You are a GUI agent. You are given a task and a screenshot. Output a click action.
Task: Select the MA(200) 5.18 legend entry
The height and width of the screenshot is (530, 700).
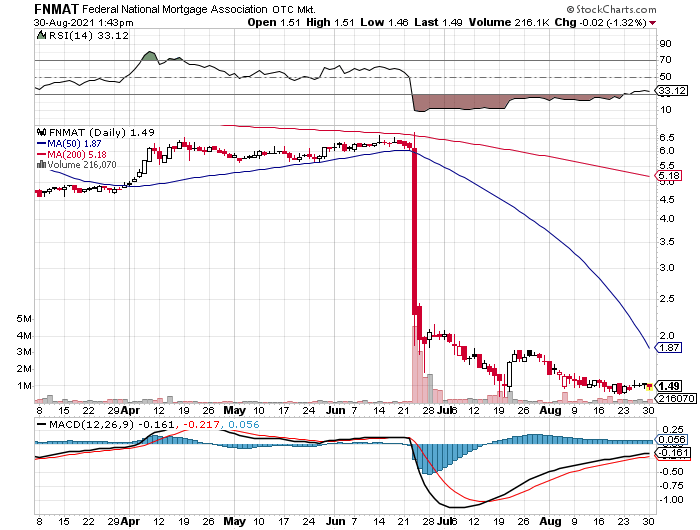pos(71,154)
